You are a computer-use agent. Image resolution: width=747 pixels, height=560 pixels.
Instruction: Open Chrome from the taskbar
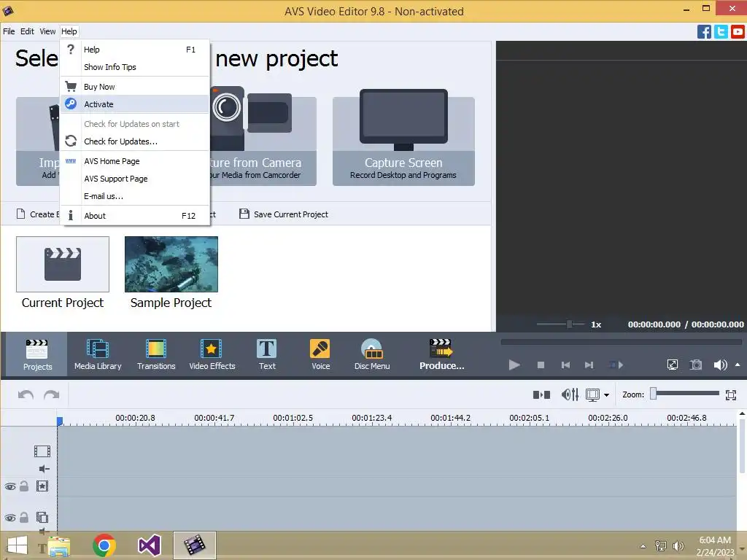(104, 545)
